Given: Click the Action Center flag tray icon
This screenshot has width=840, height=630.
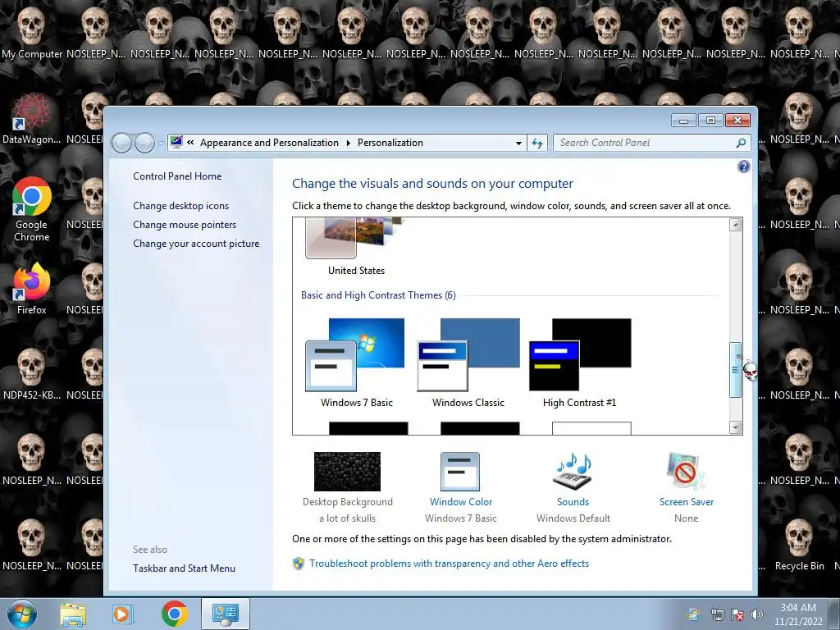Looking at the screenshot, I should click(737, 614).
